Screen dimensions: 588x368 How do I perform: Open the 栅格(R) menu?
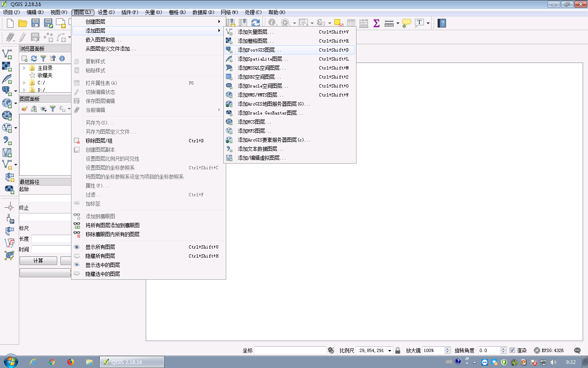[177, 12]
